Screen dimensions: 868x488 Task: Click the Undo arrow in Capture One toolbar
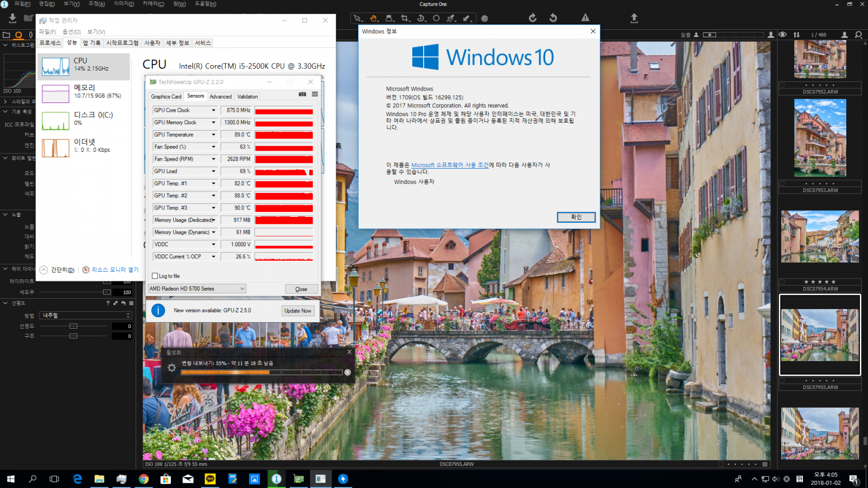click(553, 18)
